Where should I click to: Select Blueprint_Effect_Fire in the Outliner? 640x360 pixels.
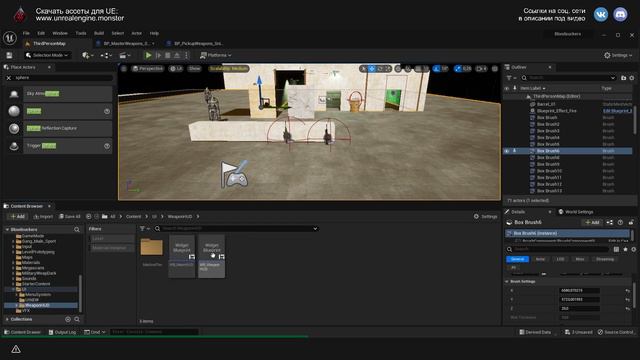556,111
